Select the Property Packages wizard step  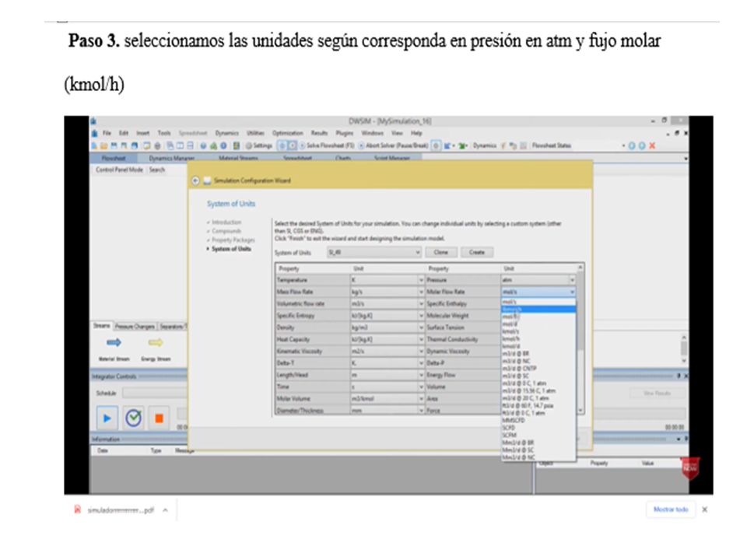pyautogui.click(x=233, y=240)
